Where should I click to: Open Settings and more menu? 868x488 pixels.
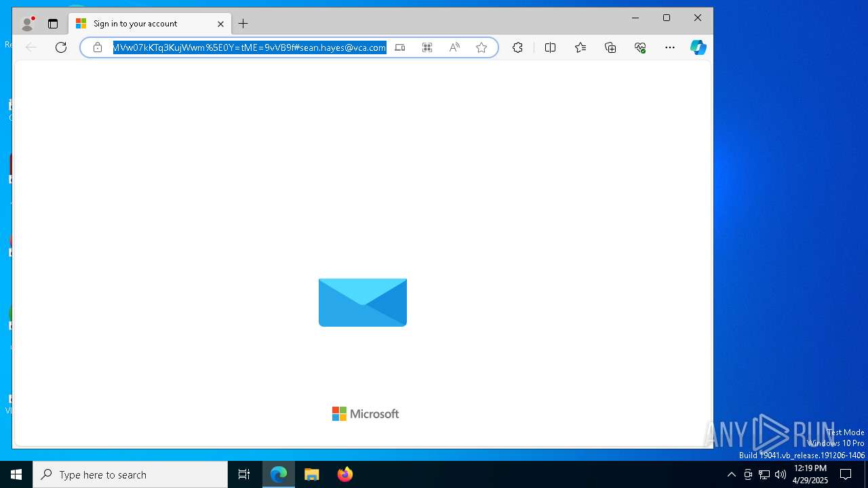[670, 47]
